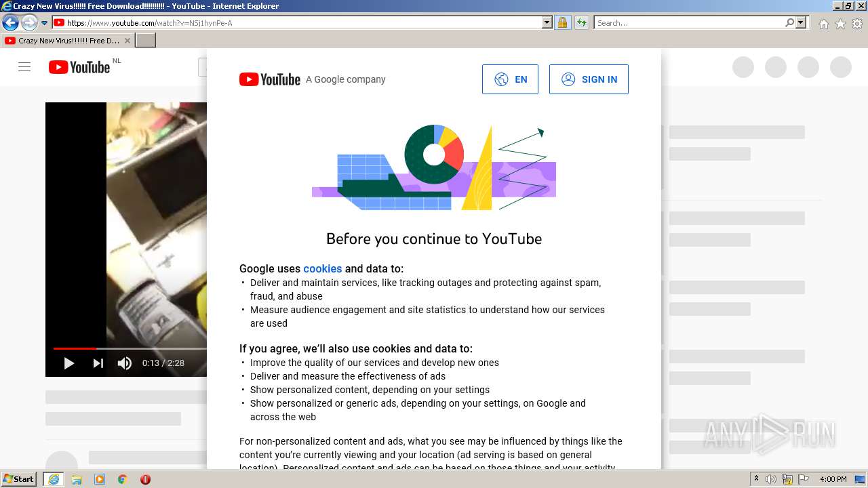Screen dimensions: 868x488
Task: Expand the address bar autocomplete dropdown
Action: [547, 22]
